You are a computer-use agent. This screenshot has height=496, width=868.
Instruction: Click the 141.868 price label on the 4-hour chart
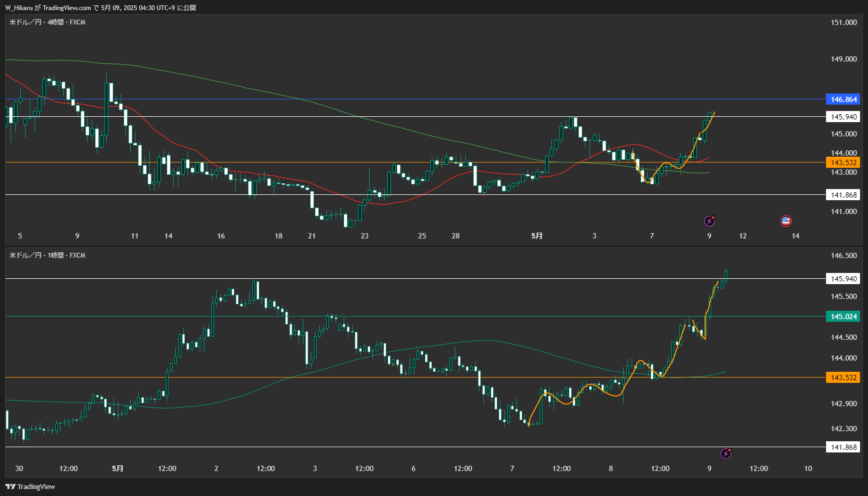(x=843, y=195)
